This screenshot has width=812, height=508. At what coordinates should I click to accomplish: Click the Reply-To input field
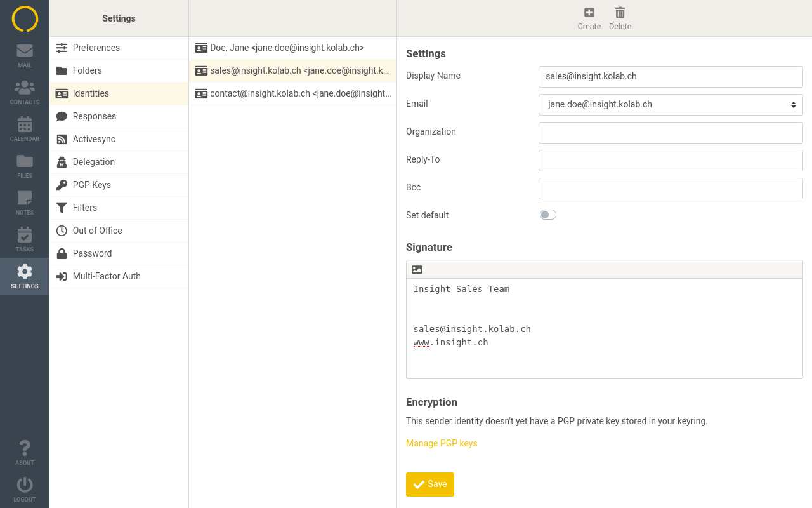(671, 161)
